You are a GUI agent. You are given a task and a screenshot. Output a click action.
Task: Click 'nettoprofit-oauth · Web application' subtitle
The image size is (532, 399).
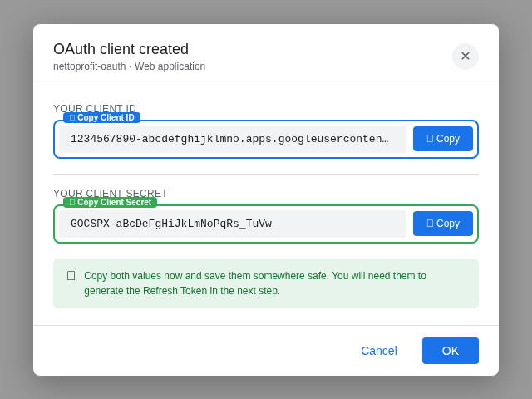pyautogui.click(x=130, y=66)
